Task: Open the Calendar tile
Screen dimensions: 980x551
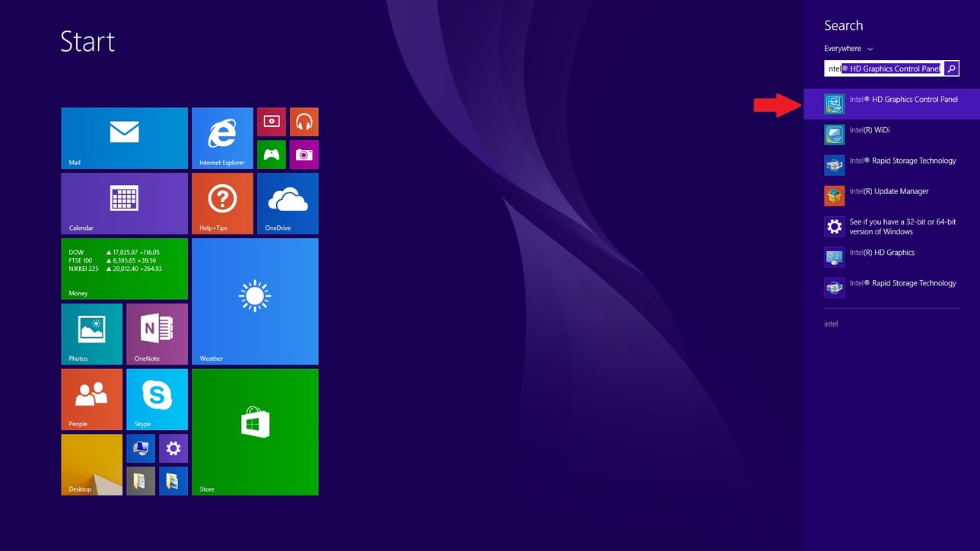Action: point(124,203)
